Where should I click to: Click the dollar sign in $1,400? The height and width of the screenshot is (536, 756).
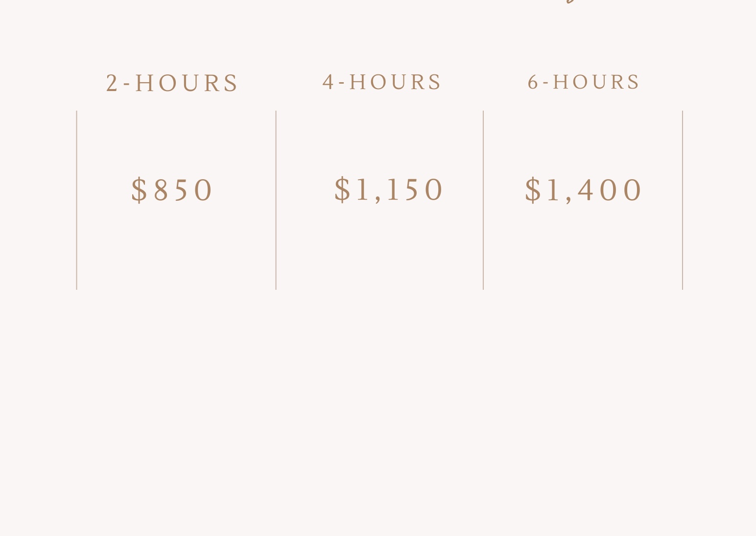click(533, 190)
